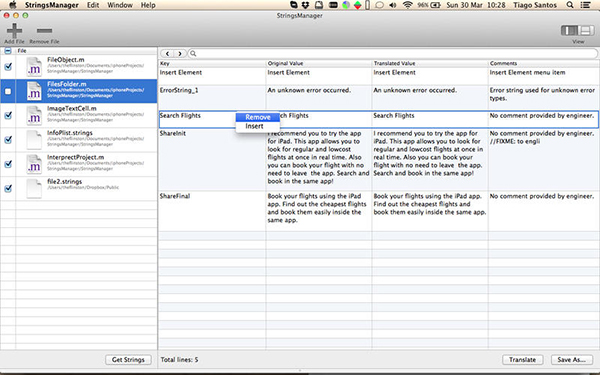Click the InterprectProject.m file icon

[34, 164]
